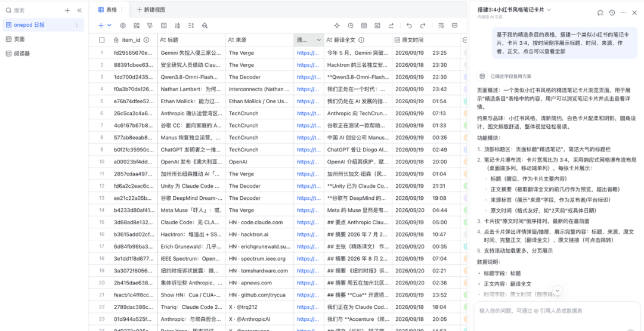Select the cell 'Anthropic 确认运营湾区...'
Screen dimensions: 644x331
coord(192,113)
